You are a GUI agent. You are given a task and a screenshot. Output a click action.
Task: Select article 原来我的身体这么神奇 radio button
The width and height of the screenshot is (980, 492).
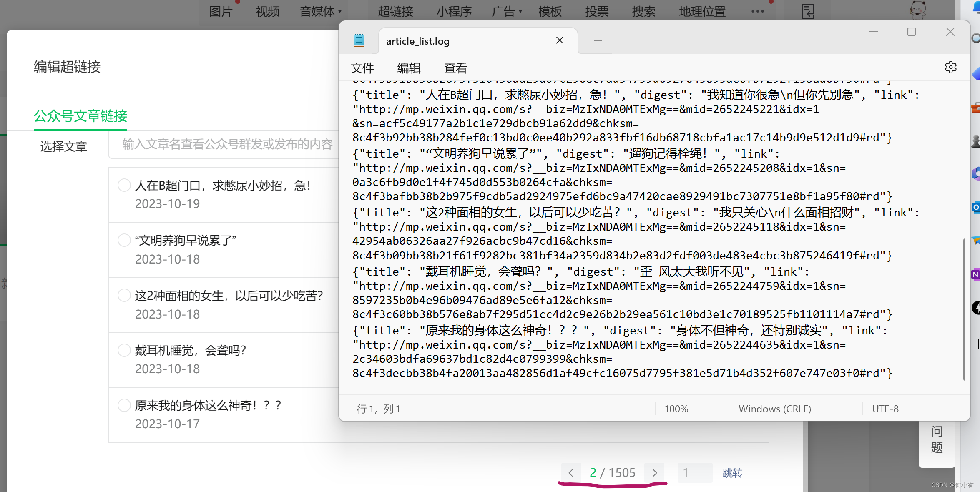pyautogui.click(x=124, y=405)
